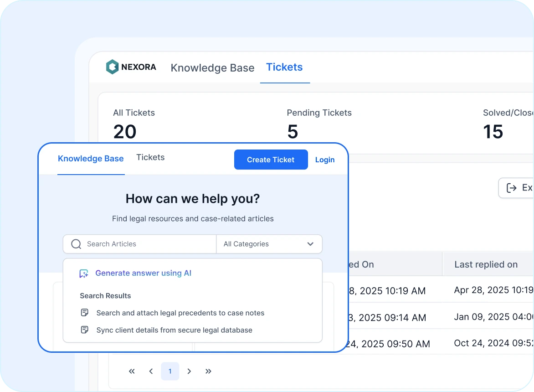Select page 1 in the pagination bar
Viewport: 534px width, 392px height.
pyautogui.click(x=170, y=371)
